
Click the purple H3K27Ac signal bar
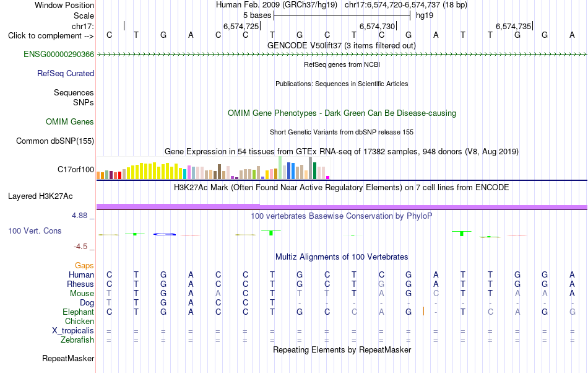pos(342,207)
